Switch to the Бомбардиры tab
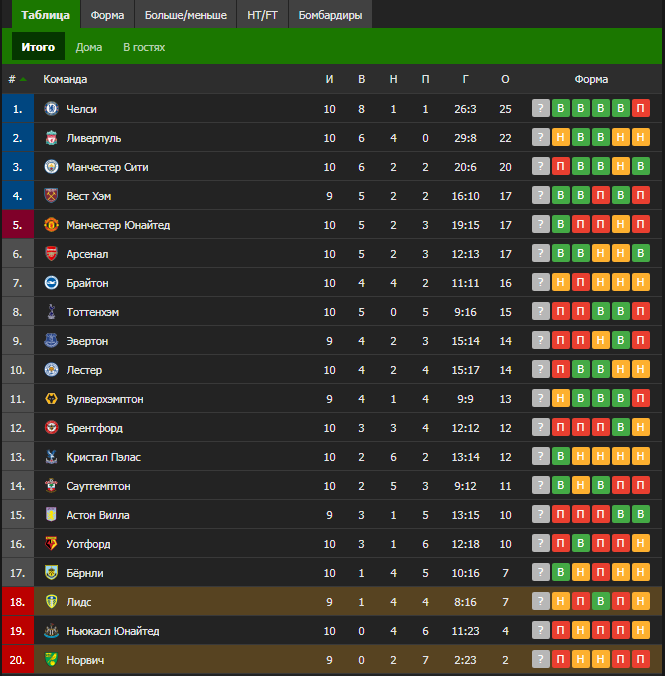 coord(330,15)
